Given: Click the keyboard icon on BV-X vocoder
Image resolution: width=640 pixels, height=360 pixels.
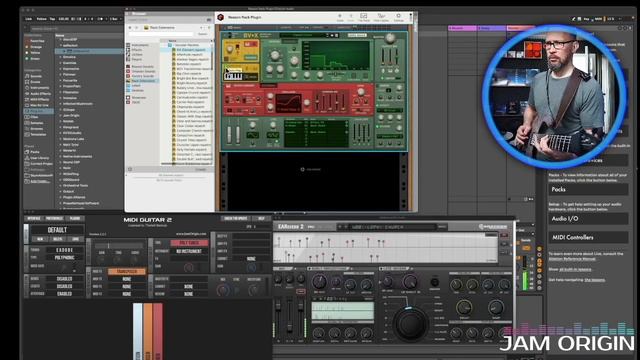Looking at the screenshot, I should click(x=233, y=76).
